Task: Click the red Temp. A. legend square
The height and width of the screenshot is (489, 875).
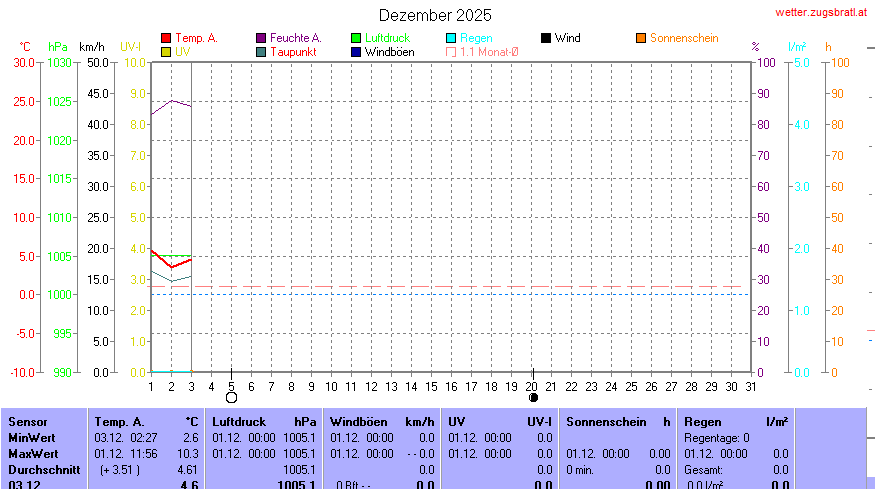Action: click(166, 38)
